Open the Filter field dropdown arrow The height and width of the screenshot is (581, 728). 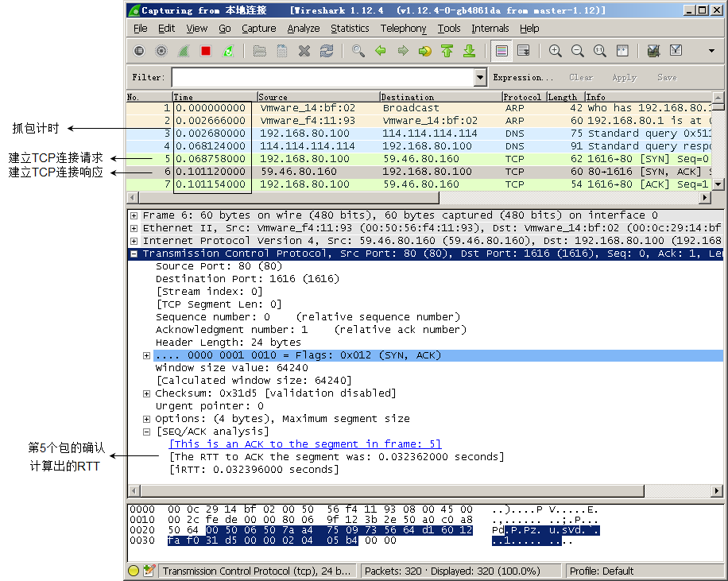coord(480,77)
